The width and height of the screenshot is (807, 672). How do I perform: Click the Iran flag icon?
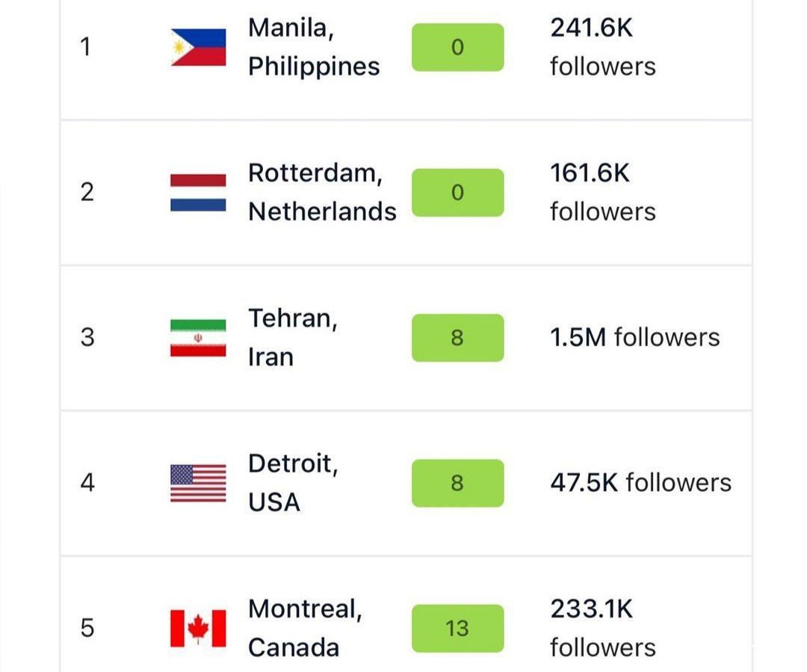click(198, 338)
